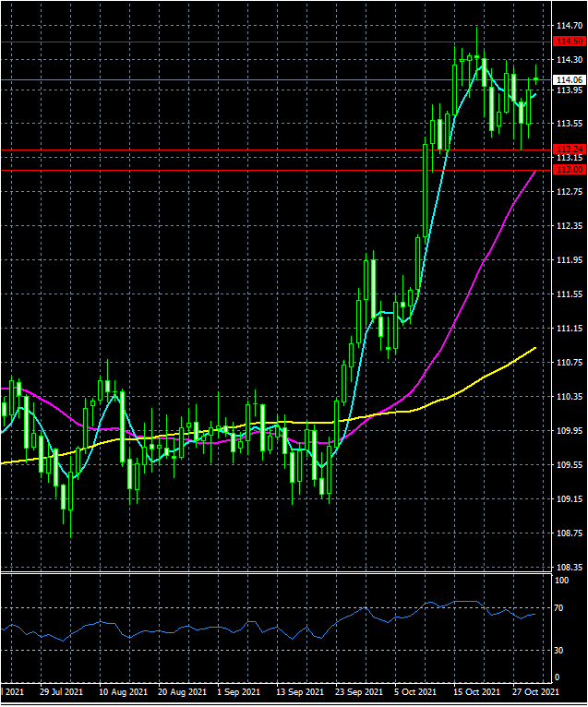Click the 109.95 price axis value

click(570, 431)
